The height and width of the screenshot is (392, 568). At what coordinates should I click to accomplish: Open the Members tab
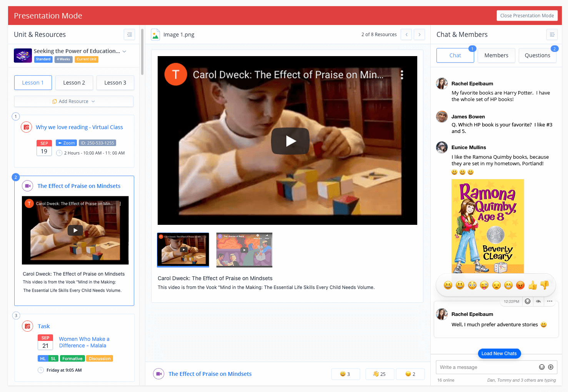[x=496, y=55]
